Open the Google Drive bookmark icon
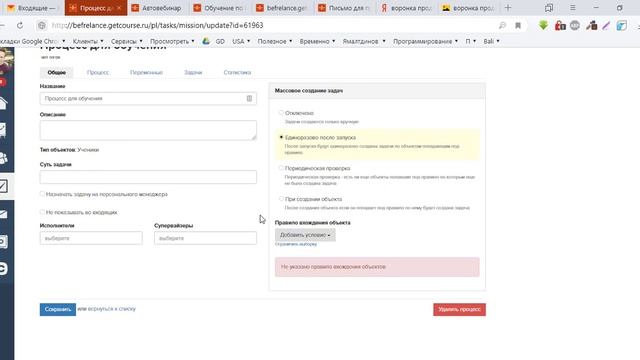Image resolution: width=640 pixels, height=360 pixels. click(206, 41)
